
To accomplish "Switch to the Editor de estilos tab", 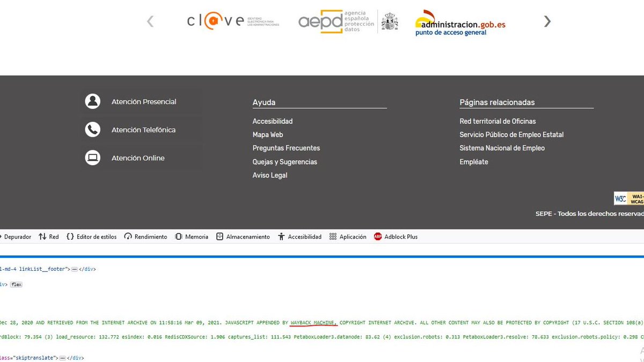I will 91,237.
